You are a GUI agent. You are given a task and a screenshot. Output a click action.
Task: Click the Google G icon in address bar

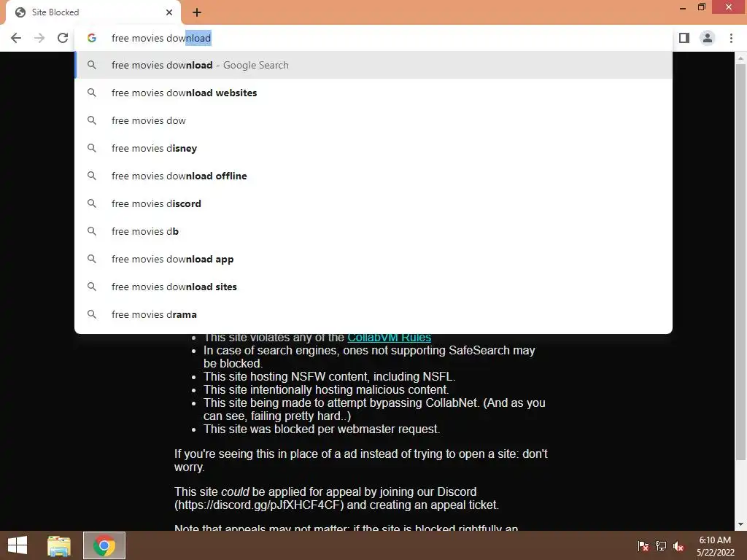click(92, 38)
